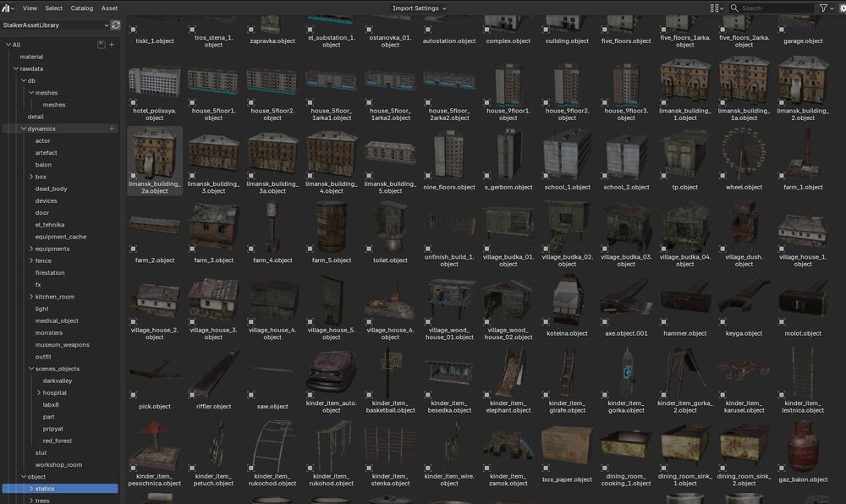
Task: Open the display mode grid icon
Action: 717,8
